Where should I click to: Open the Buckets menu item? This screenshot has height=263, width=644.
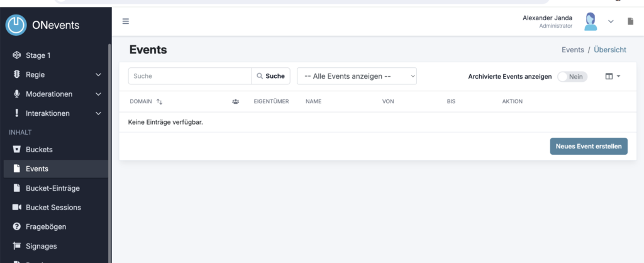(39, 150)
